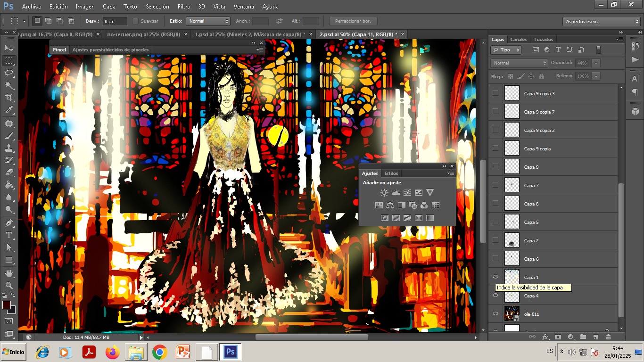The width and height of the screenshot is (644, 362).
Task: Show the Capa 9 copia 3 layer
Action: 495,93
